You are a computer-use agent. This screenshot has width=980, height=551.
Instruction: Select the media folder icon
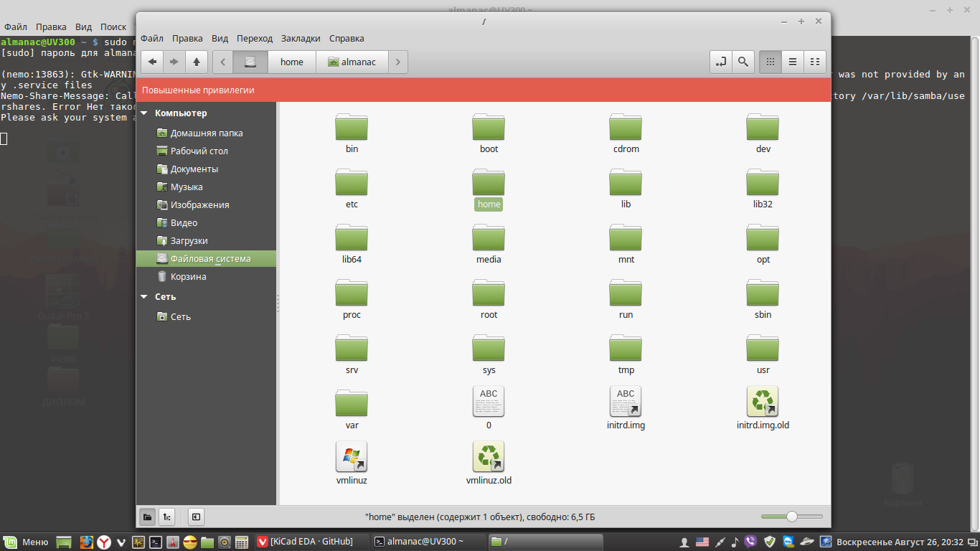(x=489, y=237)
